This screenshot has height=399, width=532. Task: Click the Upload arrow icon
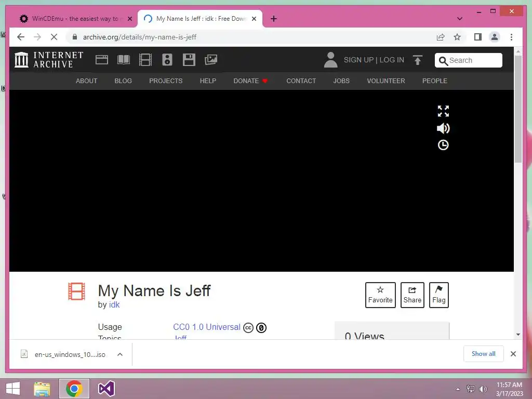pyautogui.click(x=418, y=60)
